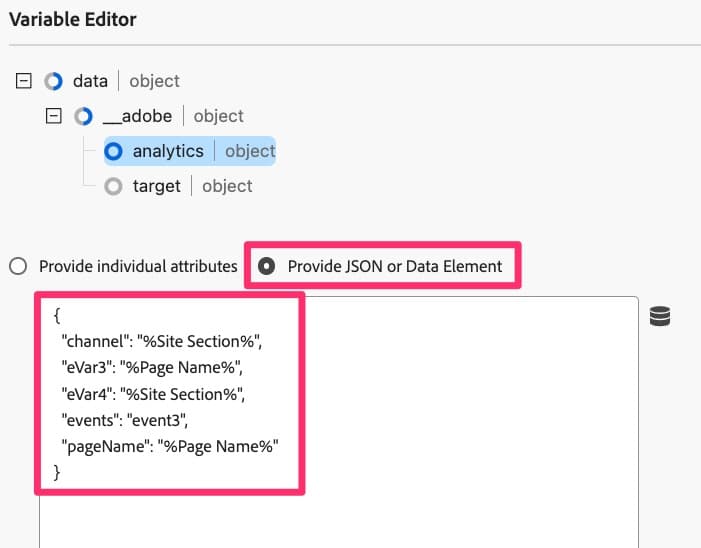Image resolution: width=701 pixels, height=548 pixels.
Task: Click the analytics node filled-circle icon
Action: pos(114,152)
